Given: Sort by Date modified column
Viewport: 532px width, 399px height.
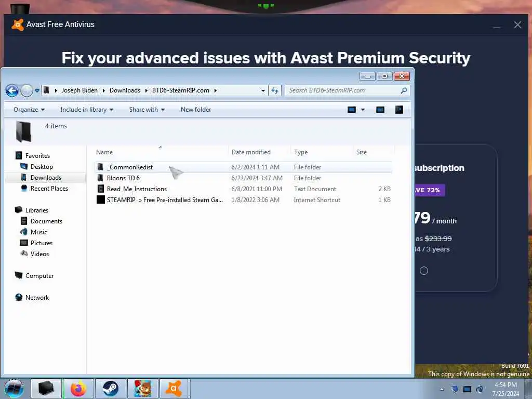Looking at the screenshot, I should [260, 152].
